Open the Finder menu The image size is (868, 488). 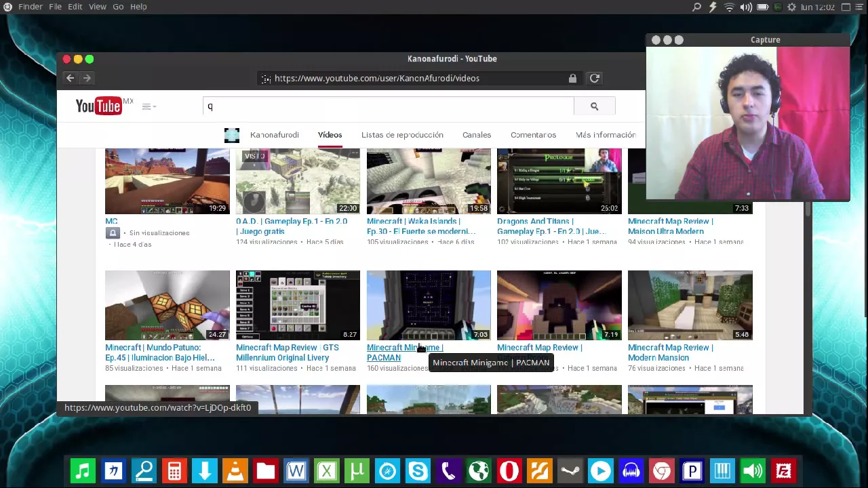coord(31,7)
